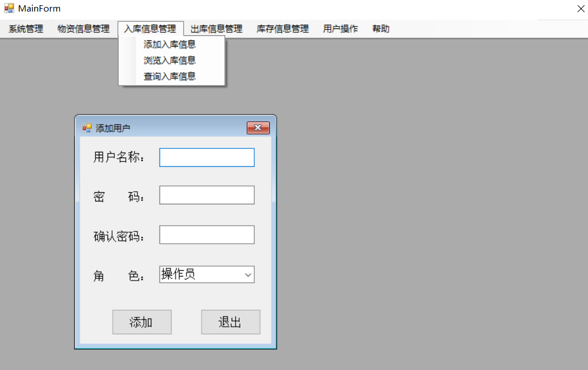Click the 退出 button
Image resolution: width=588 pixels, height=370 pixels.
(230, 322)
